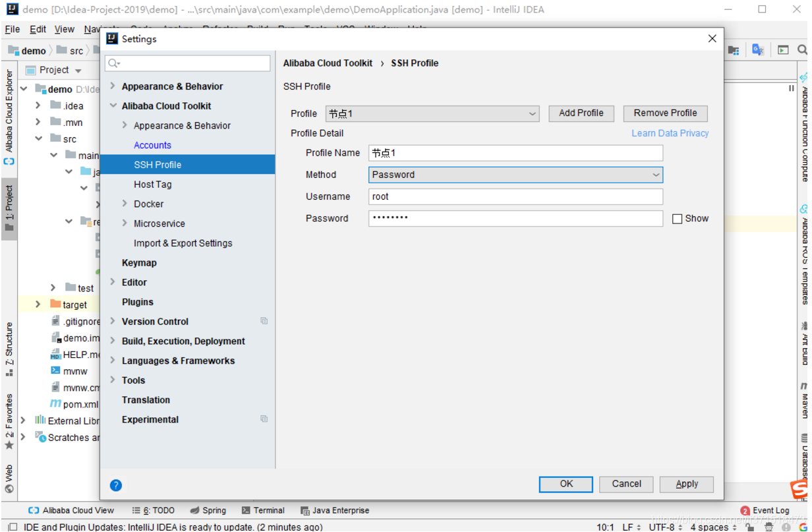Screen dimensions: 812x532
Task: Click the Password input field
Action: pos(515,218)
